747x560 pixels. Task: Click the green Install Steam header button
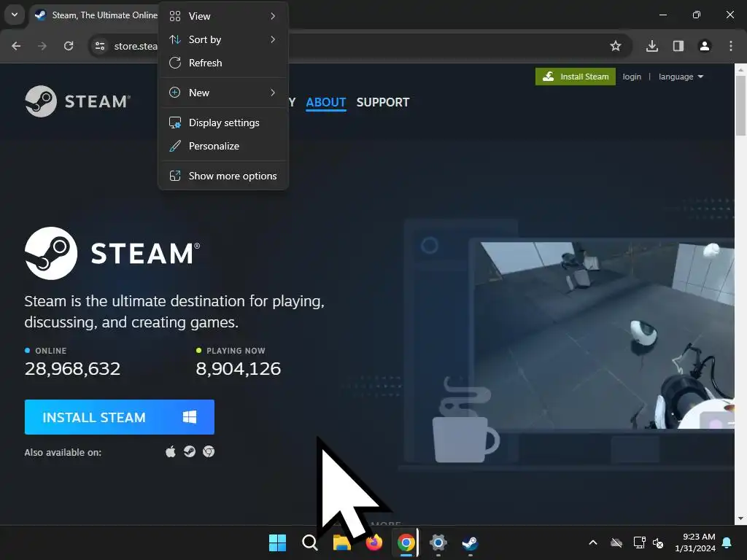[576, 77]
